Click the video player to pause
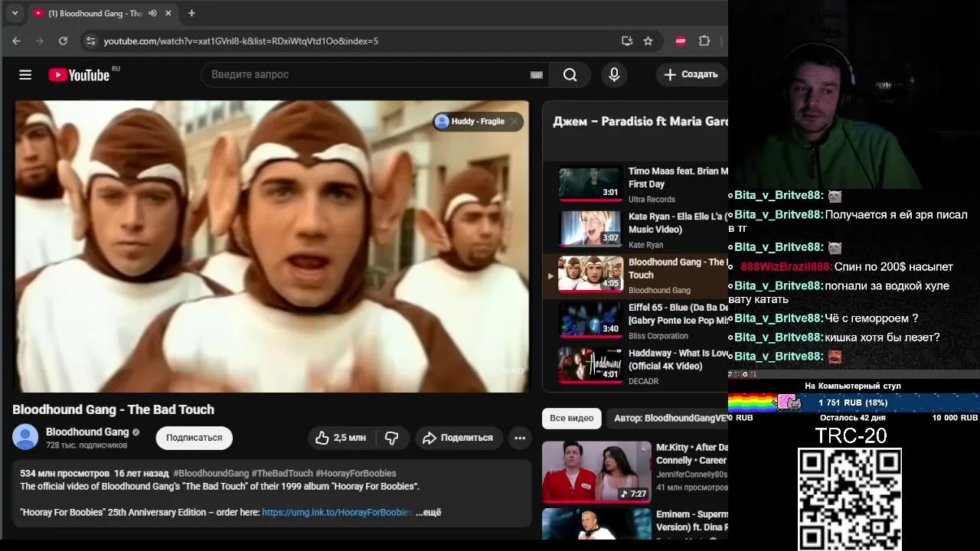The width and height of the screenshot is (980, 551). pyautogui.click(x=271, y=246)
